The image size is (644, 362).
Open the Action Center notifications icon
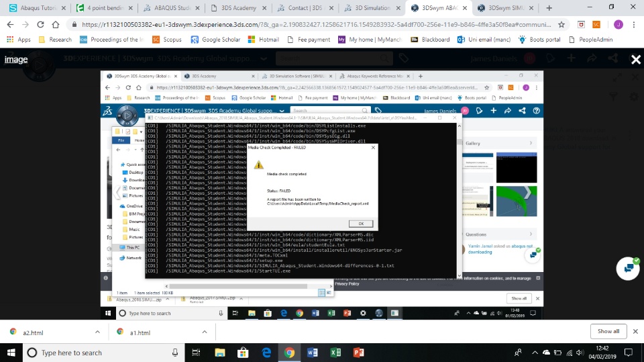pos(629,353)
